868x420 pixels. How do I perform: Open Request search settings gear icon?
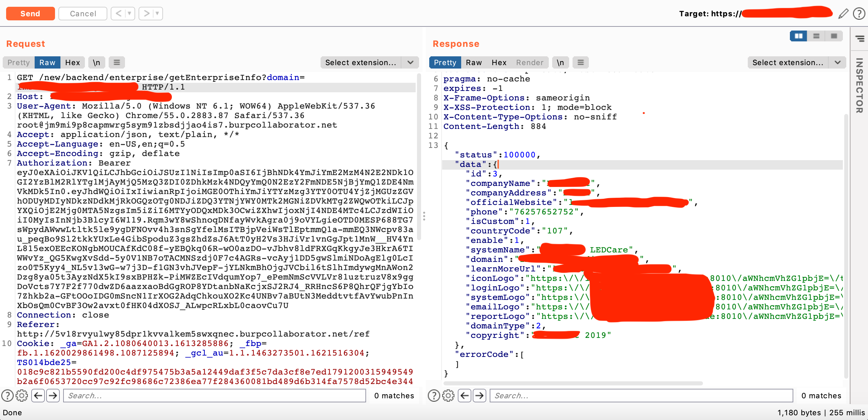[x=22, y=396]
